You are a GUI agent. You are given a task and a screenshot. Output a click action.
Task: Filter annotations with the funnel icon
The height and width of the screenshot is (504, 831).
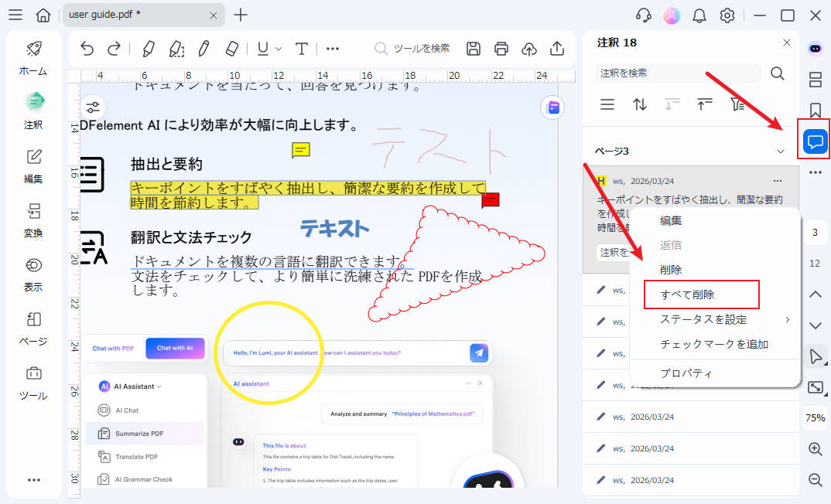[737, 104]
